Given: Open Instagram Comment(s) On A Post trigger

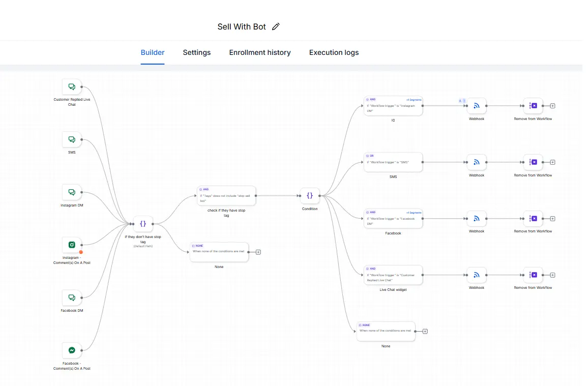Looking at the screenshot, I should click(72, 245).
